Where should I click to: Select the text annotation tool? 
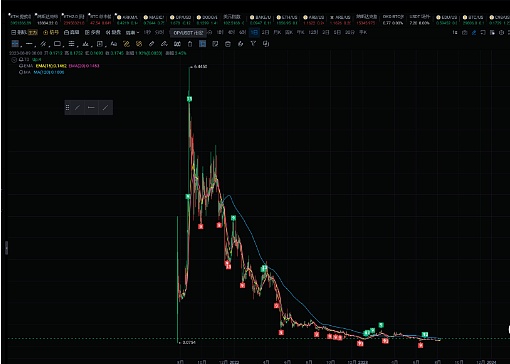(114, 44)
